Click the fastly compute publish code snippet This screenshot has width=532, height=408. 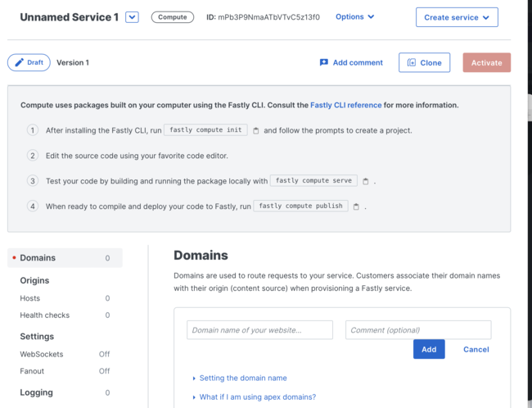click(x=300, y=206)
